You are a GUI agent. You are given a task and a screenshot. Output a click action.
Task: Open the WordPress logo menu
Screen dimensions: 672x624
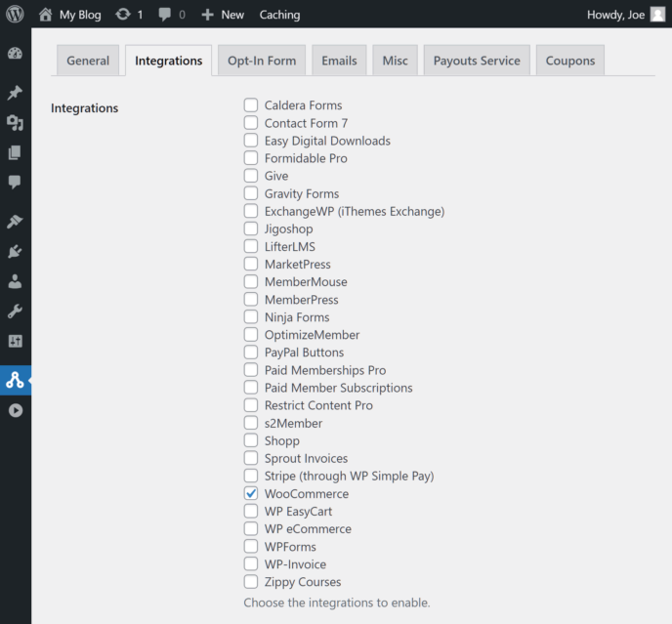point(15,14)
